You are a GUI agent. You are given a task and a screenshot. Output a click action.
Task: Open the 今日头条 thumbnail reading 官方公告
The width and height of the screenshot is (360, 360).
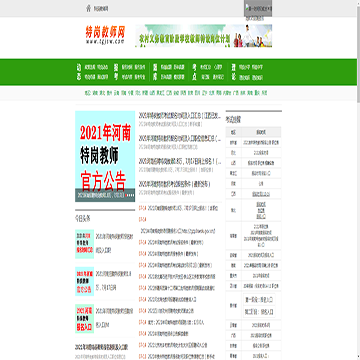coord(84,281)
